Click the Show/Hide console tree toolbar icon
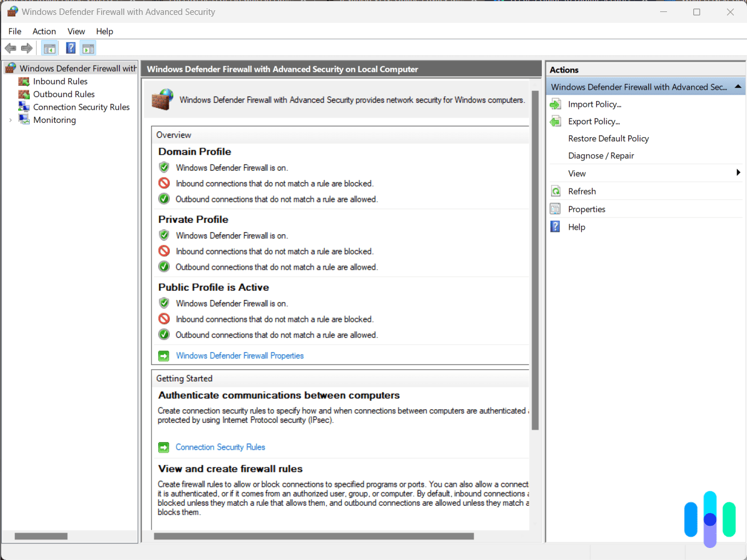Viewport: 747px width, 560px height. pyautogui.click(x=50, y=48)
